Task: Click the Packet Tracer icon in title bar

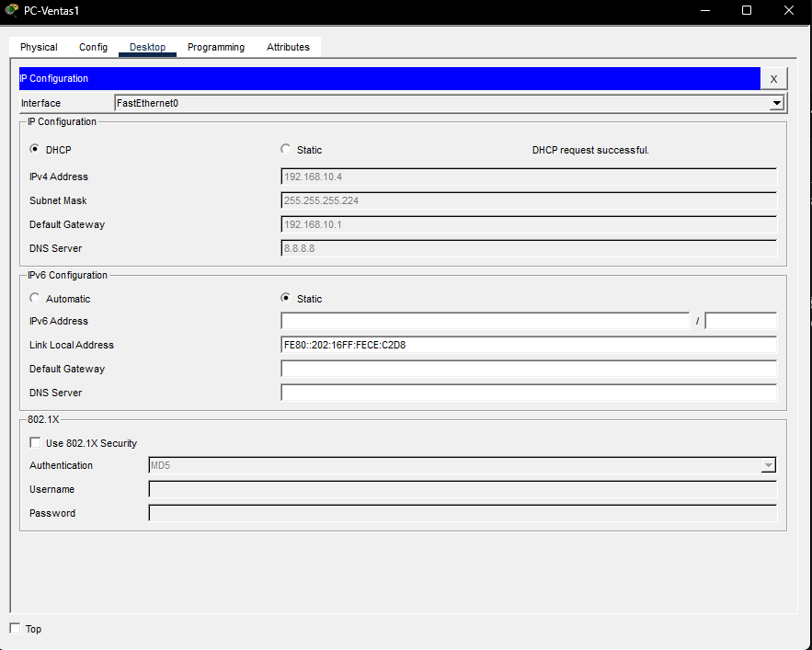Action: coord(11,10)
